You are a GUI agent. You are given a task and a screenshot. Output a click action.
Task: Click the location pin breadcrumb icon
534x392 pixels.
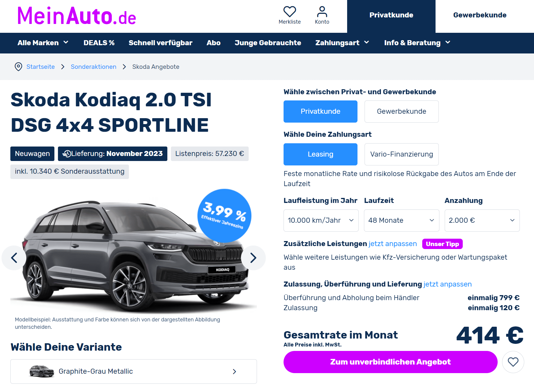coord(18,67)
